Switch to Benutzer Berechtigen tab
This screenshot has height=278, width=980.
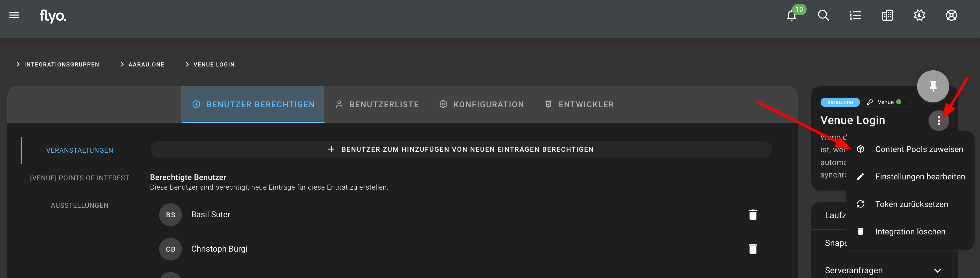point(253,104)
